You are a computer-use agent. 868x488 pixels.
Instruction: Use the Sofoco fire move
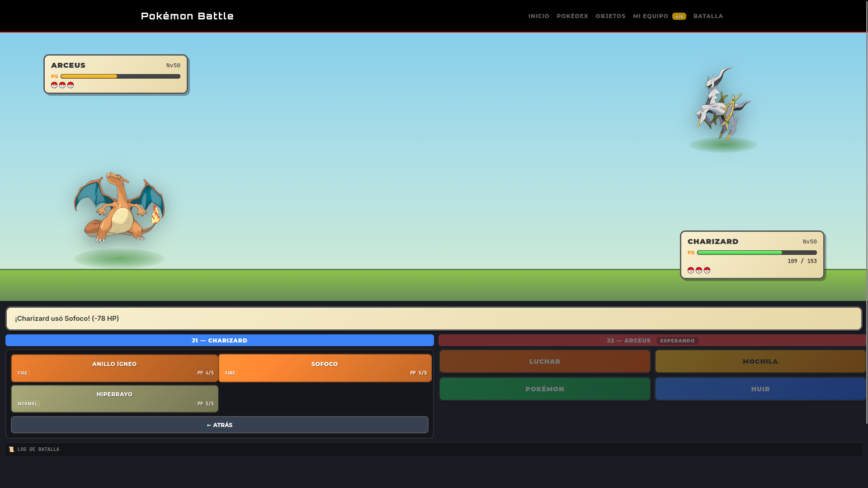click(325, 368)
